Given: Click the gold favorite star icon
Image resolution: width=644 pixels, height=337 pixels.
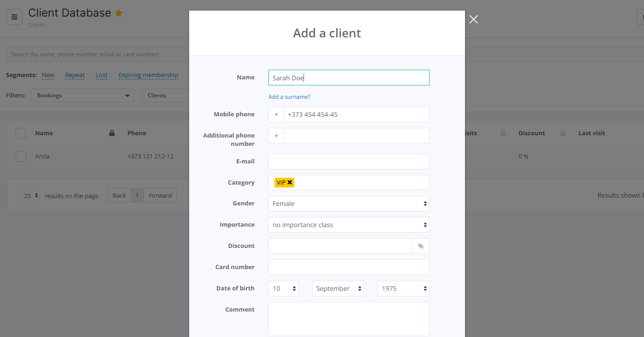Looking at the screenshot, I should pyautogui.click(x=119, y=13).
